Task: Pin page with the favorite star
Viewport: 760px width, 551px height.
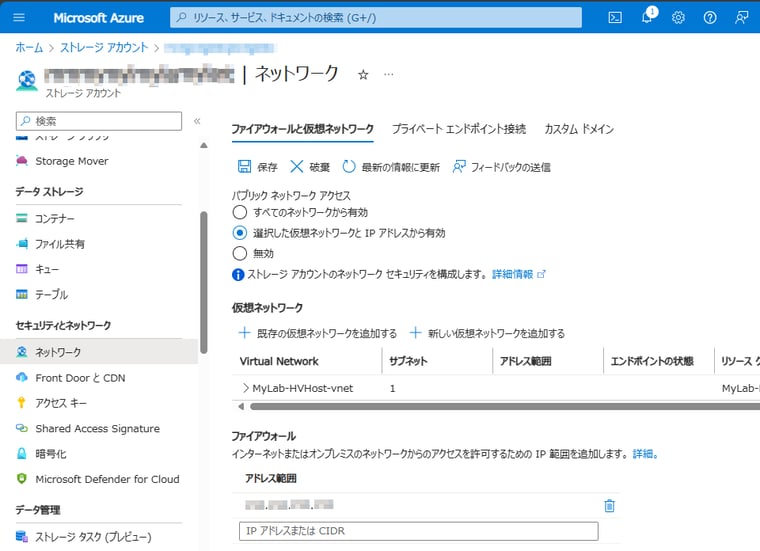Action: 363,75
